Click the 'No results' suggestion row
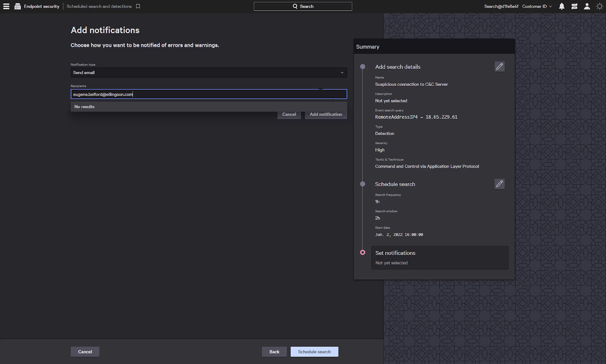The image size is (606, 364). pyautogui.click(x=209, y=107)
